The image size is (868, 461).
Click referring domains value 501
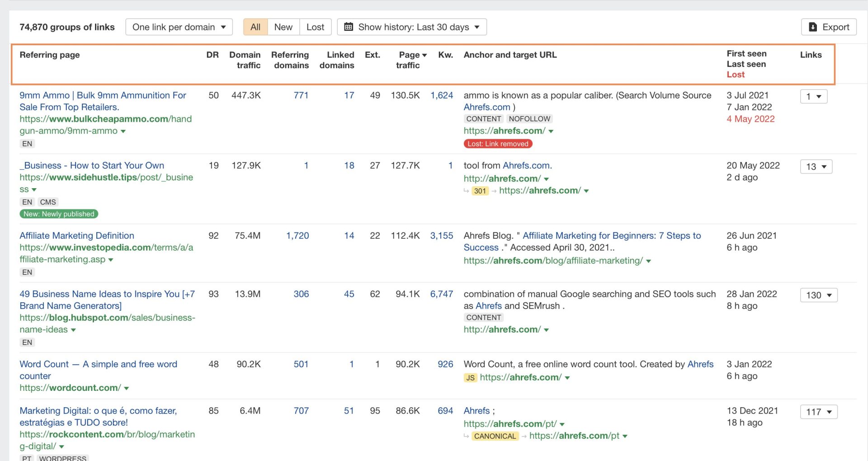(301, 364)
